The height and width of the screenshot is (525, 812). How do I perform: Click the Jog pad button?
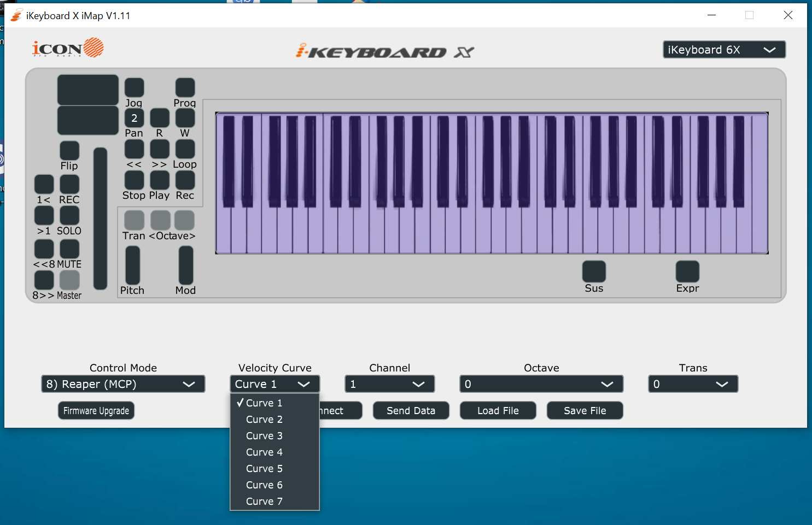click(134, 87)
